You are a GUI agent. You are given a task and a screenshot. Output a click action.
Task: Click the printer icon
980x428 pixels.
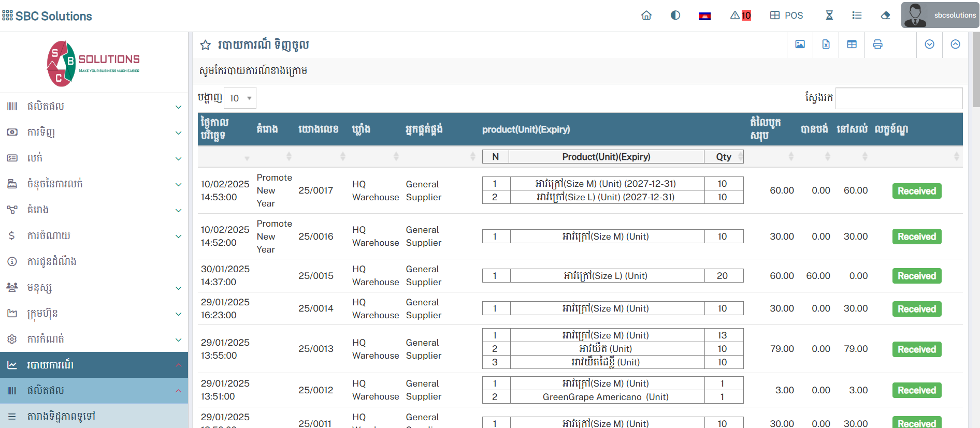tap(877, 45)
